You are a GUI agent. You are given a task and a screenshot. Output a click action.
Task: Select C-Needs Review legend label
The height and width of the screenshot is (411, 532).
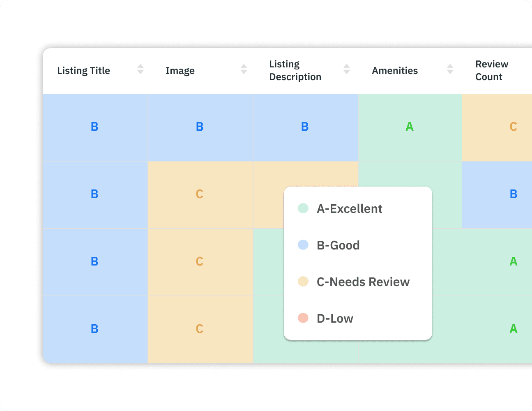[363, 282]
